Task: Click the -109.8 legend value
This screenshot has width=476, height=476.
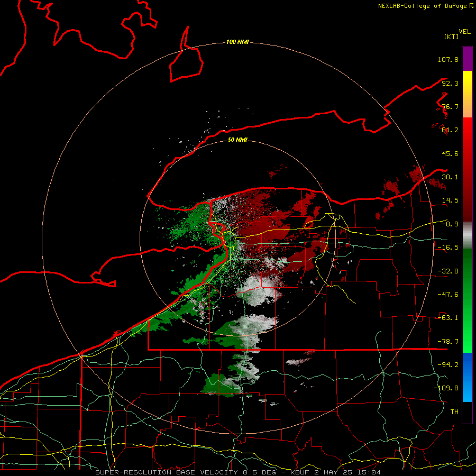Action: 446,388
